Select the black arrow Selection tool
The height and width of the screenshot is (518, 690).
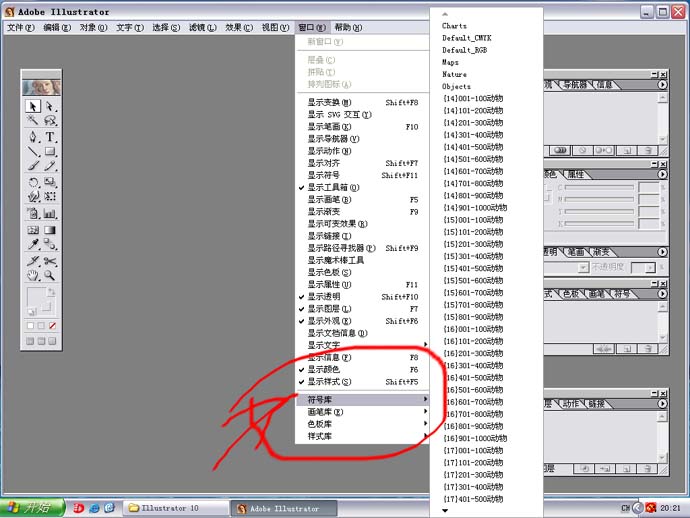[x=33, y=106]
